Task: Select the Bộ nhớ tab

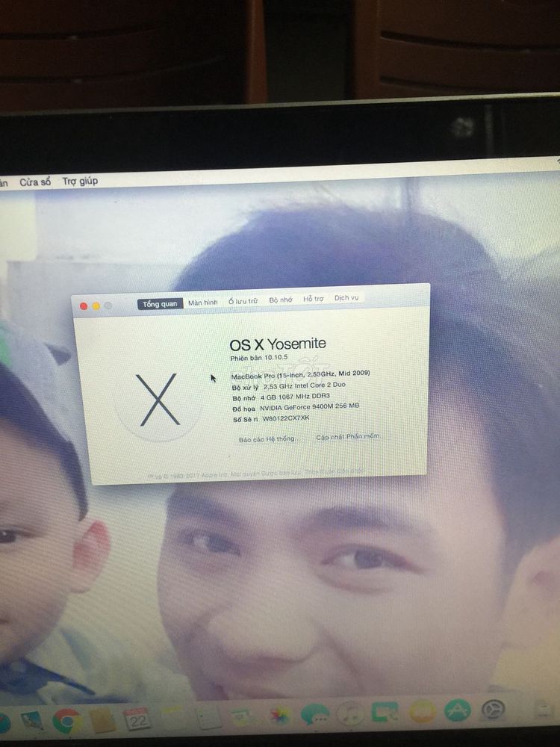Action: pyautogui.click(x=281, y=300)
